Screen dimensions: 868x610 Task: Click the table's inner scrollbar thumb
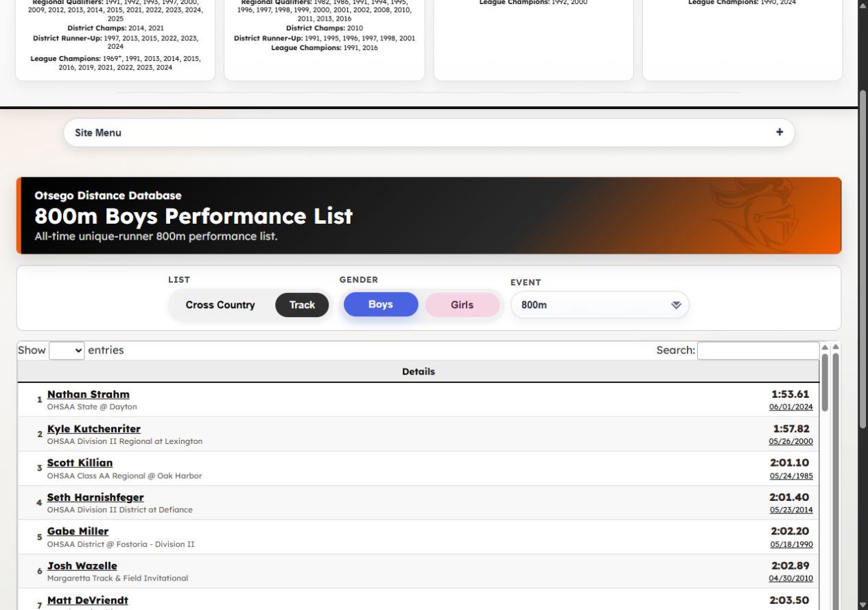click(x=825, y=382)
